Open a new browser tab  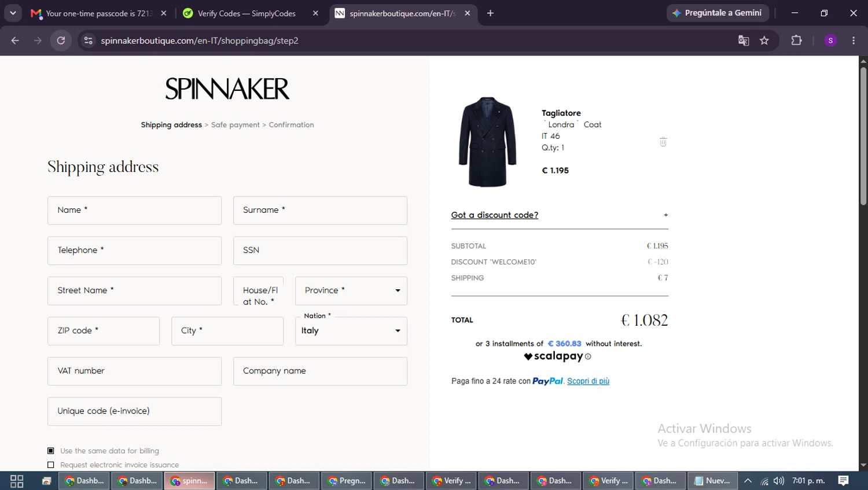(490, 13)
